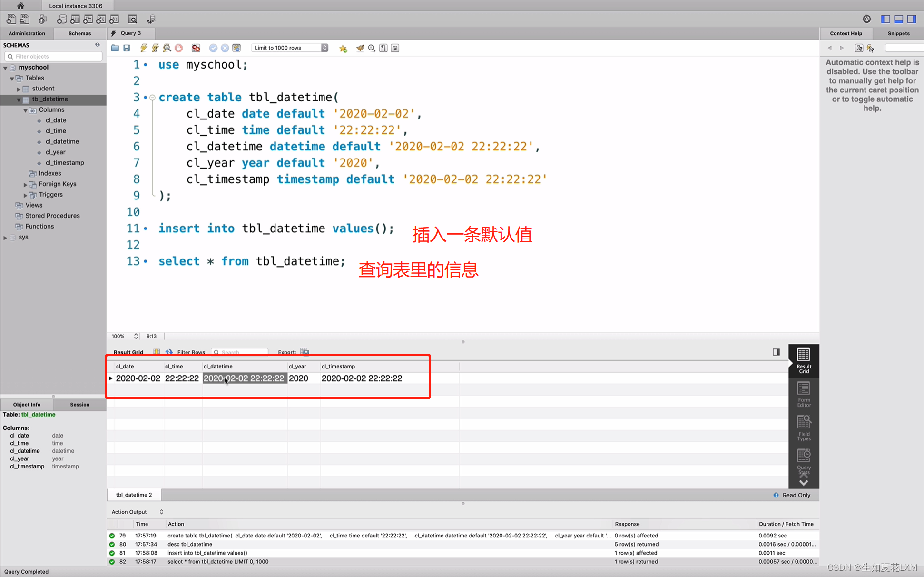Create a new SQL tab icon
The height and width of the screenshot is (577, 924).
[x=11, y=19]
